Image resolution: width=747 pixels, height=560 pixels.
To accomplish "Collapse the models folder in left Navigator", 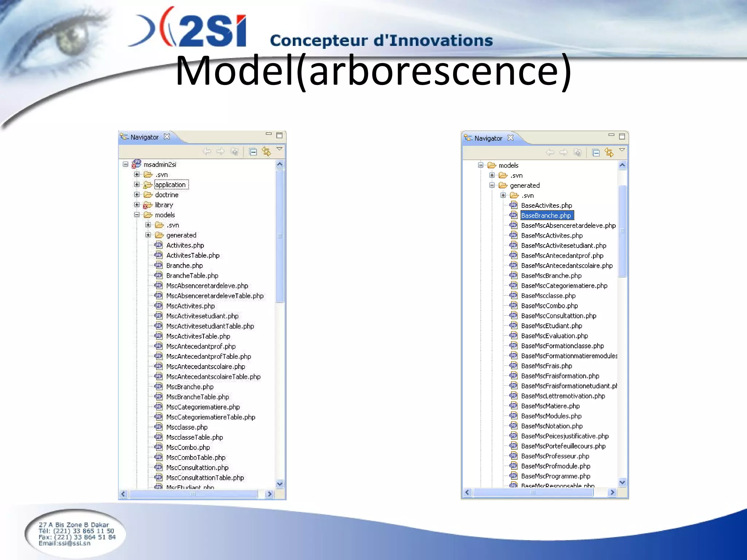I will pyautogui.click(x=137, y=215).
